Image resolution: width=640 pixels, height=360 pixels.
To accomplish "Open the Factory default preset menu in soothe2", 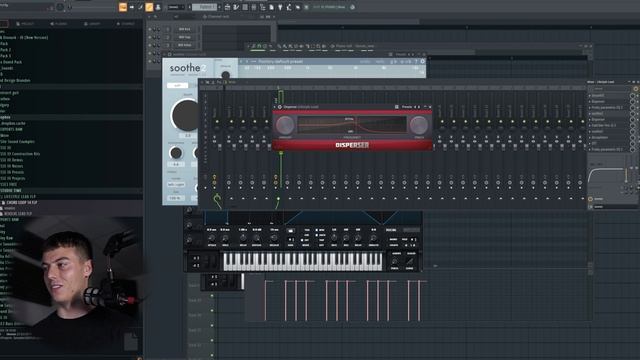I will (x=281, y=62).
